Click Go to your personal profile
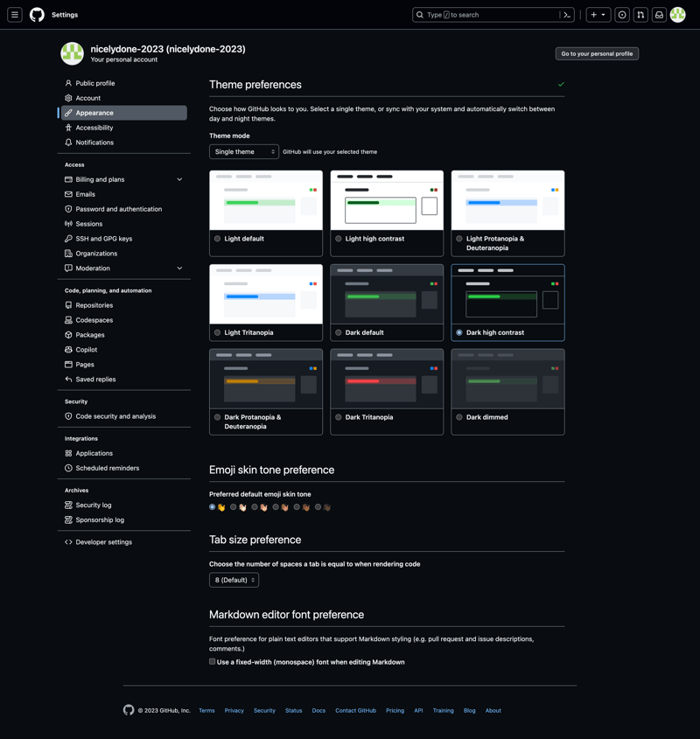The width and height of the screenshot is (700, 739). pos(597,53)
